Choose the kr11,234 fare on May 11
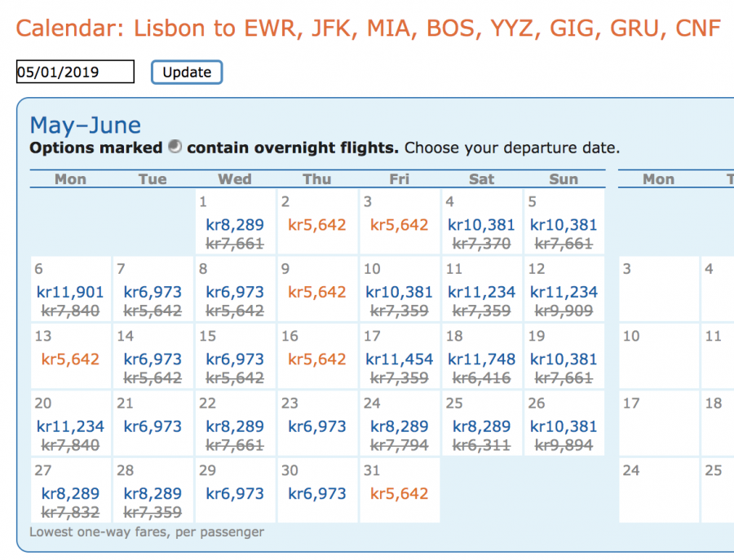Image resolution: width=734 pixels, height=560 pixels. 479,291
